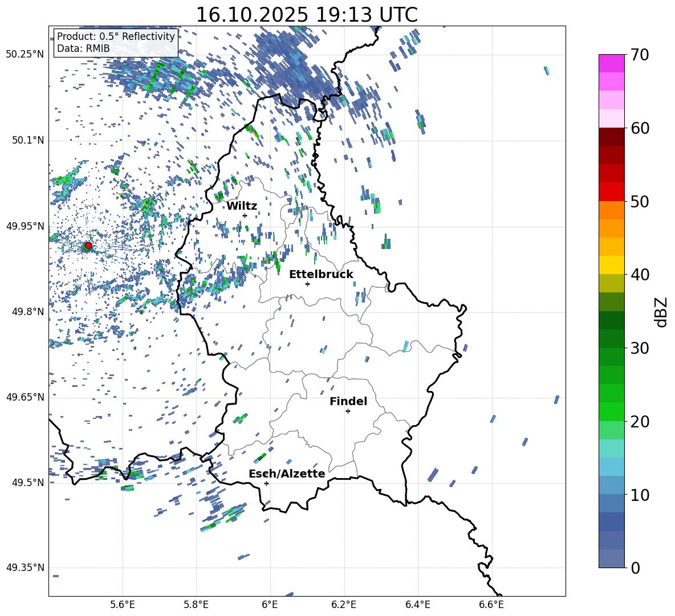This screenshot has height=616, width=675.
Task: Click the 49.65°N latitude label
Action: click(x=25, y=397)
